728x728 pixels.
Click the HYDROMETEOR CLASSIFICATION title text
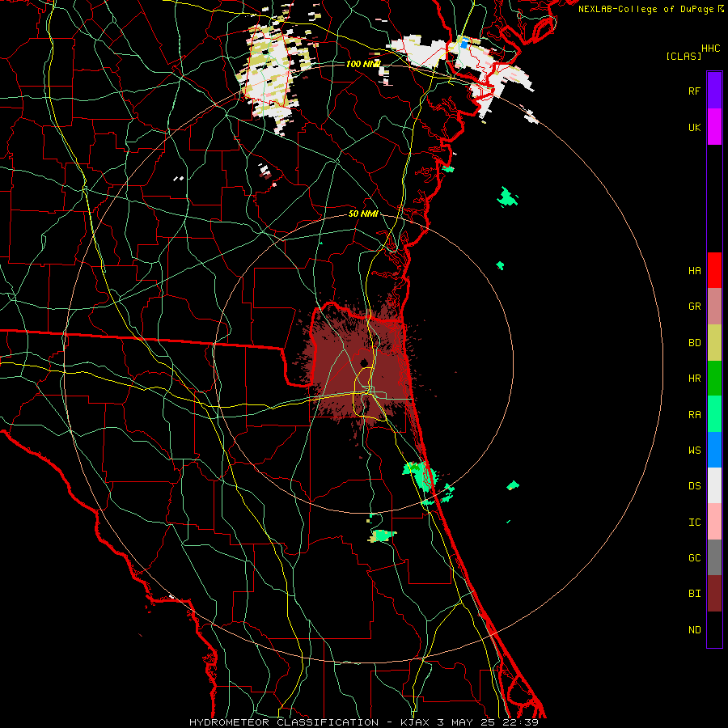coord(284,722)
